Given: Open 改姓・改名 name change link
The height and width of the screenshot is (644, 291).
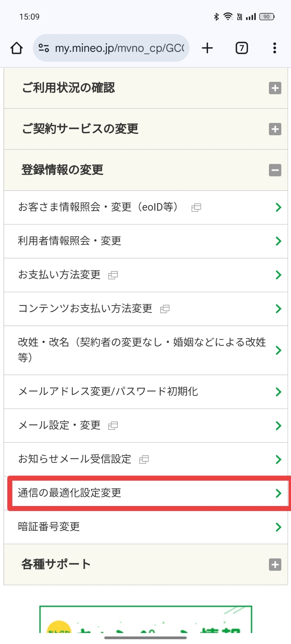Looking at the screenshot, I should pos(142,350).
